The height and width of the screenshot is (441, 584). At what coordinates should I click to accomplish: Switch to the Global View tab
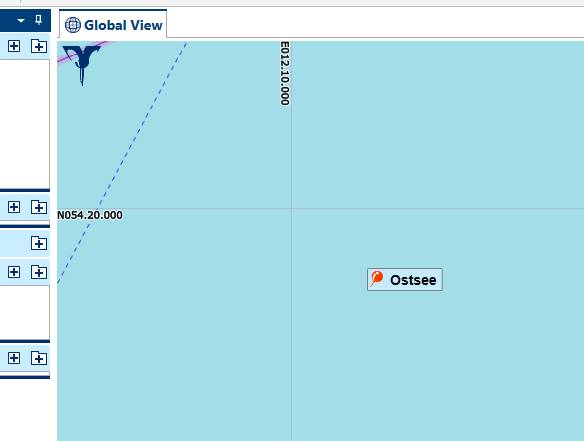pyautogui.click(x=113, y=24)
